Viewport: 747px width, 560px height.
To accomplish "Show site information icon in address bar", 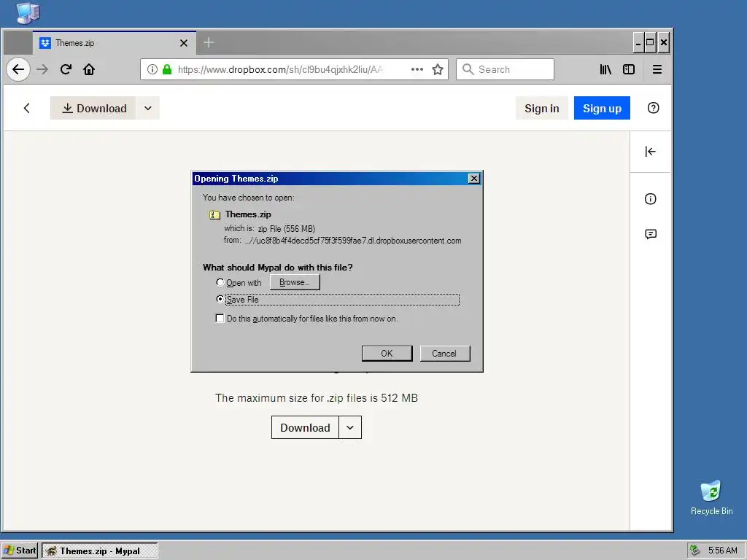I will pos(152,69).
